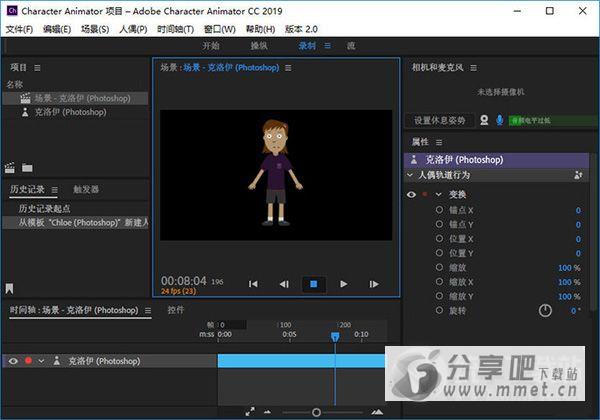Viewport: 600px width, 420px height.
Task: Open the 相机和麦克风 panel menu icon
Action: click(473, 68)
